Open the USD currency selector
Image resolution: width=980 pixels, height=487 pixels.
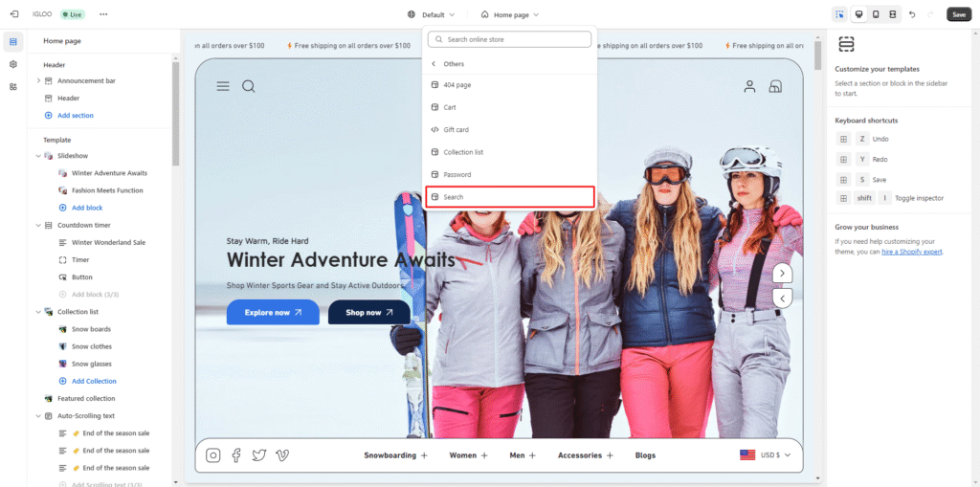766,455
